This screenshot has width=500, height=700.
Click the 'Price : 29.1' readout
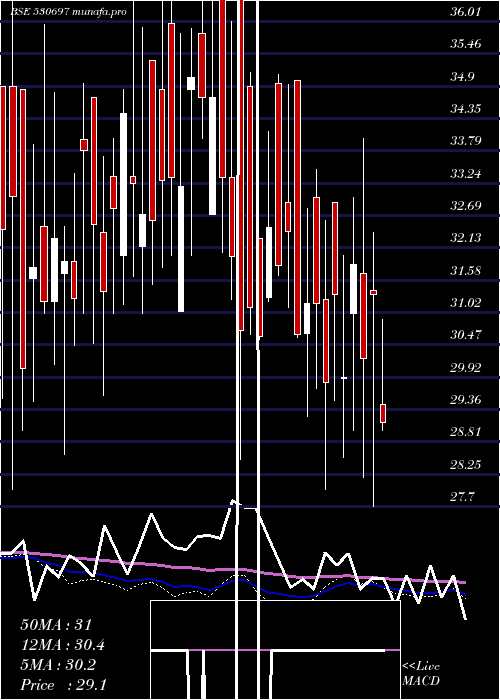(63, 685)
